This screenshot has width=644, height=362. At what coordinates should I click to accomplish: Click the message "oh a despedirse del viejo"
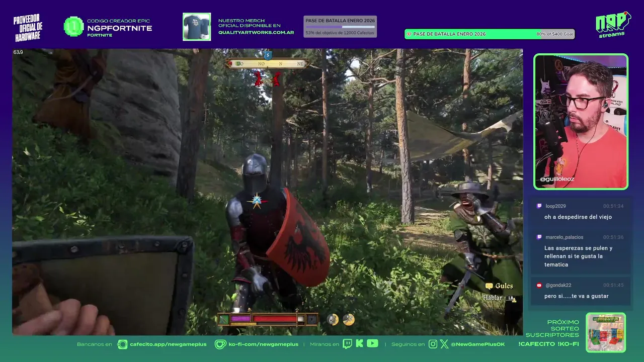tap(578, 217)
